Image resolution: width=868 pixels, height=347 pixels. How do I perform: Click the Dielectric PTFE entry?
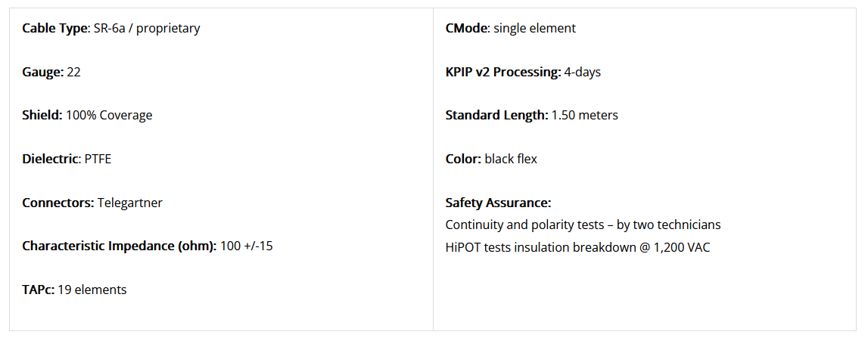coord(67,159)
